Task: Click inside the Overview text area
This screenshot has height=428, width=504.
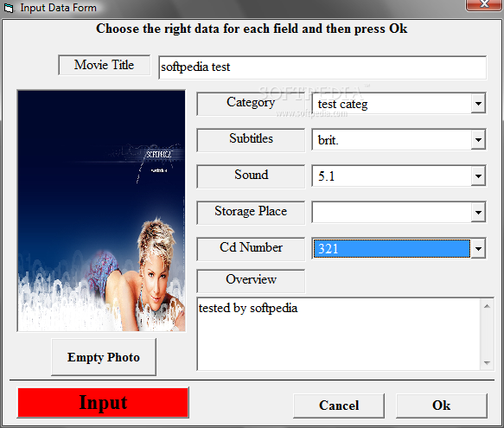Action: (x=339, y=334)
